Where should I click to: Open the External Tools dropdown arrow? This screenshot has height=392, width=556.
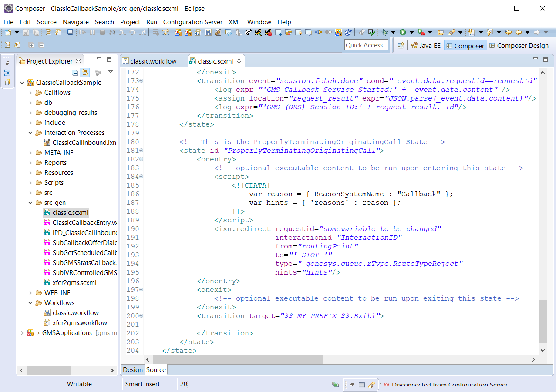pyautogui.click(x=430, y=32)
